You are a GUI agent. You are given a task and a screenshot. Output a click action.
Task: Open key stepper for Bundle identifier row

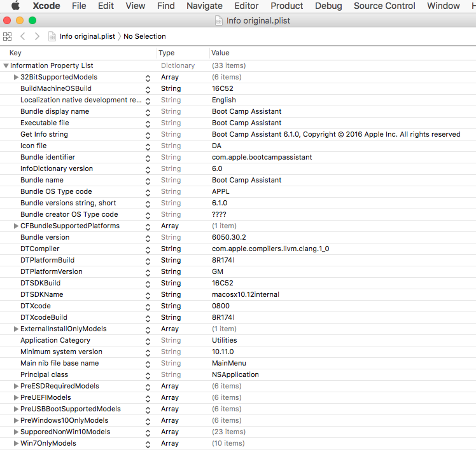coord(148,158)
